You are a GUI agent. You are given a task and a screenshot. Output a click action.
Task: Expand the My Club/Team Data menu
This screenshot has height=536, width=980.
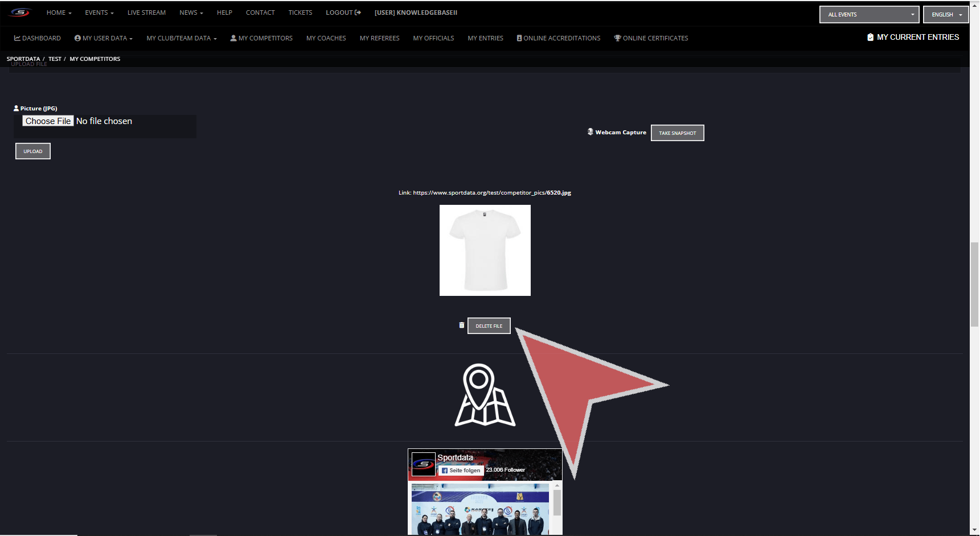coord(181,38)
